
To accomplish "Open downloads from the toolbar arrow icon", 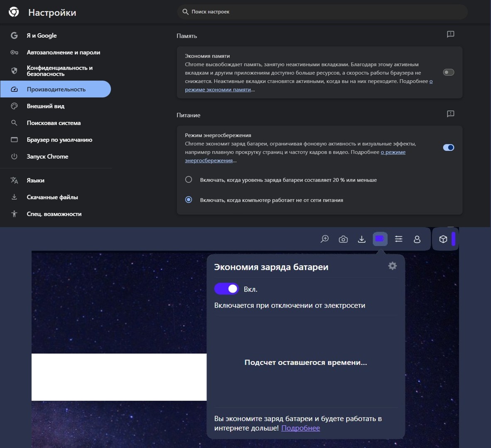I will [362, 239].
